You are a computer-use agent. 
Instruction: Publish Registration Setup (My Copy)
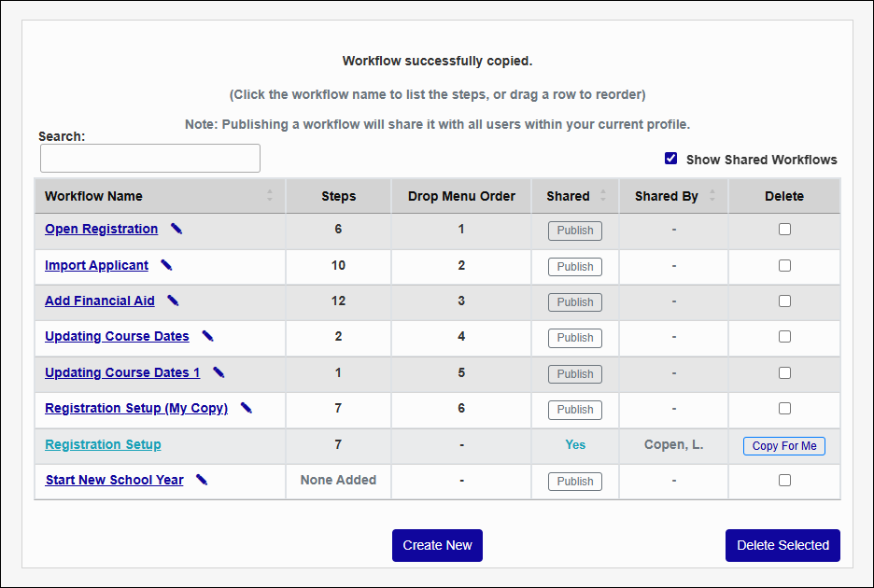[575, 410]
